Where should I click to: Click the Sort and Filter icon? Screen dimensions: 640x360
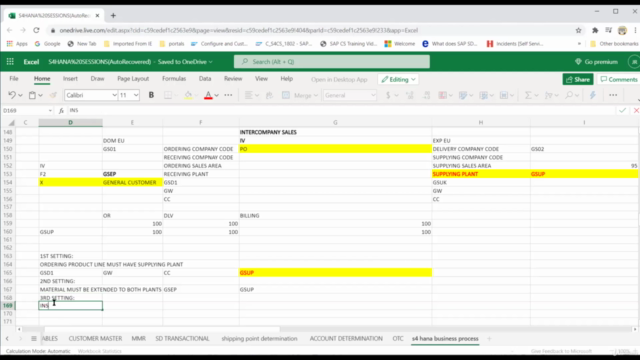[549, 95]
